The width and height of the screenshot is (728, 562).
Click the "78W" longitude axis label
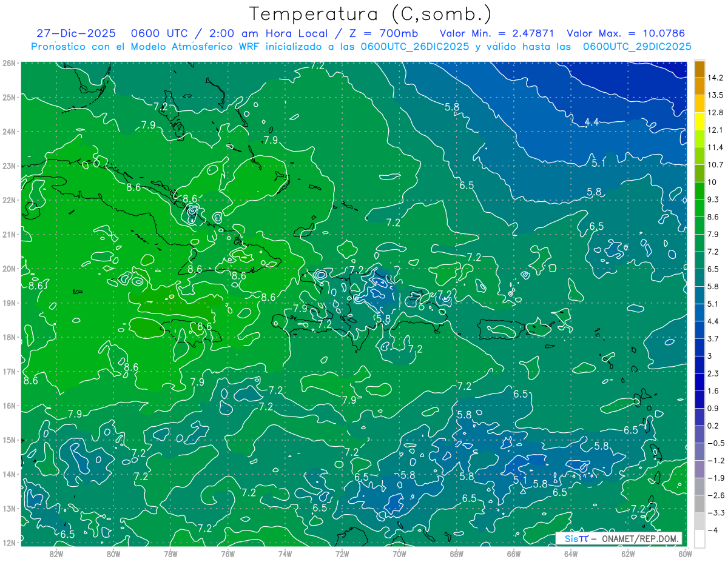click(170, 554)
